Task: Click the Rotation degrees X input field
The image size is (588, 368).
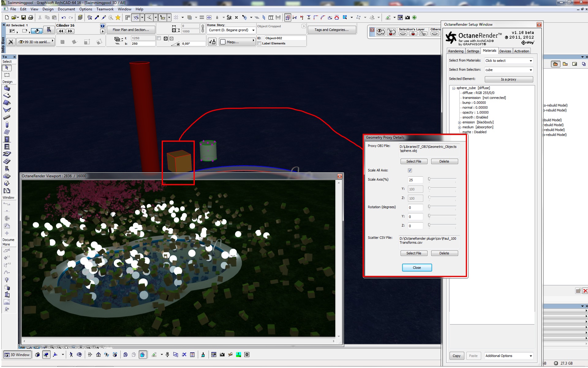Action: point(415,208)
